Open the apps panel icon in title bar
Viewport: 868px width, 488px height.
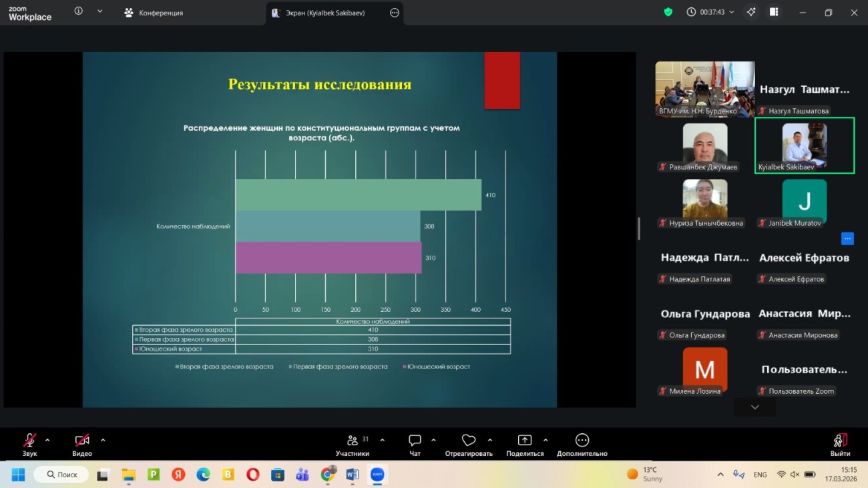(774, 12)
